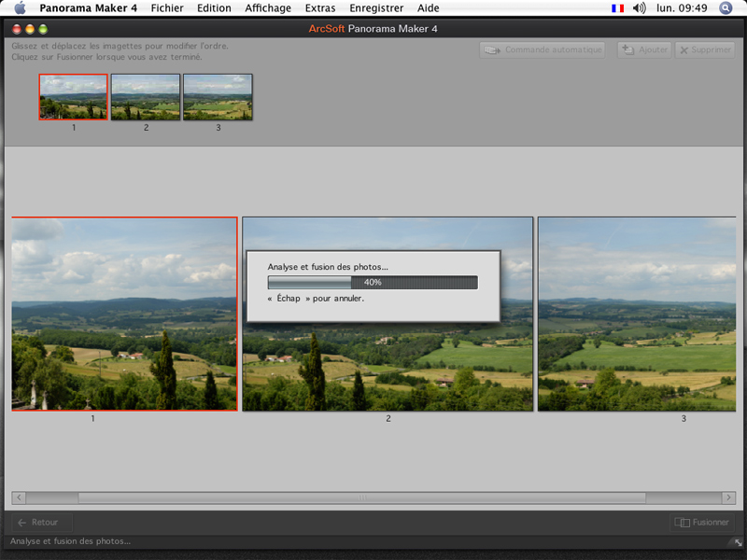
Task: Click the 'Glissez et déplacez les imagettes' instruction text
Action: (120, 46)
